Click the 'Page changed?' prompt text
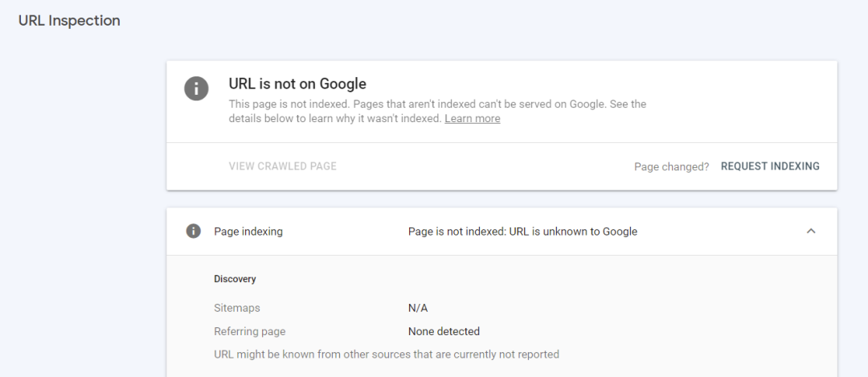The image size is (868, 377). 671,167
